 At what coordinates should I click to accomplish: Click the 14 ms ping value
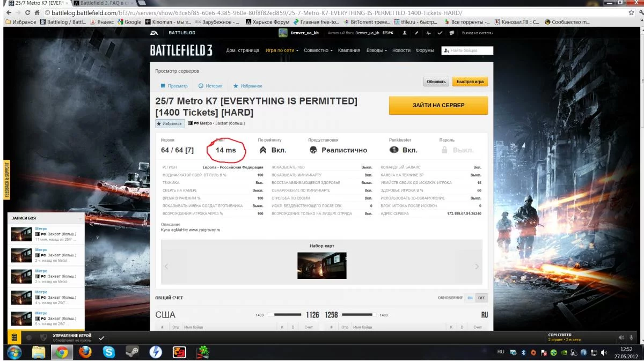click(226, 150)
